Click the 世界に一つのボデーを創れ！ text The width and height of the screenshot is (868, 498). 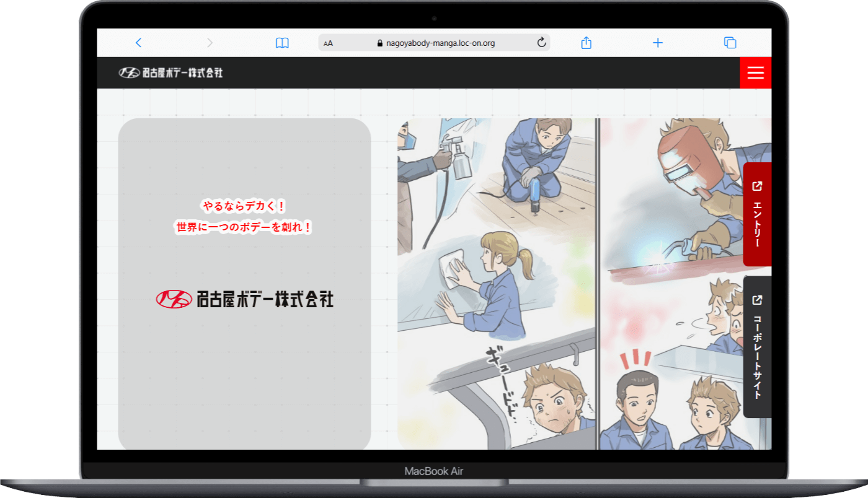(x=244, y=227)
